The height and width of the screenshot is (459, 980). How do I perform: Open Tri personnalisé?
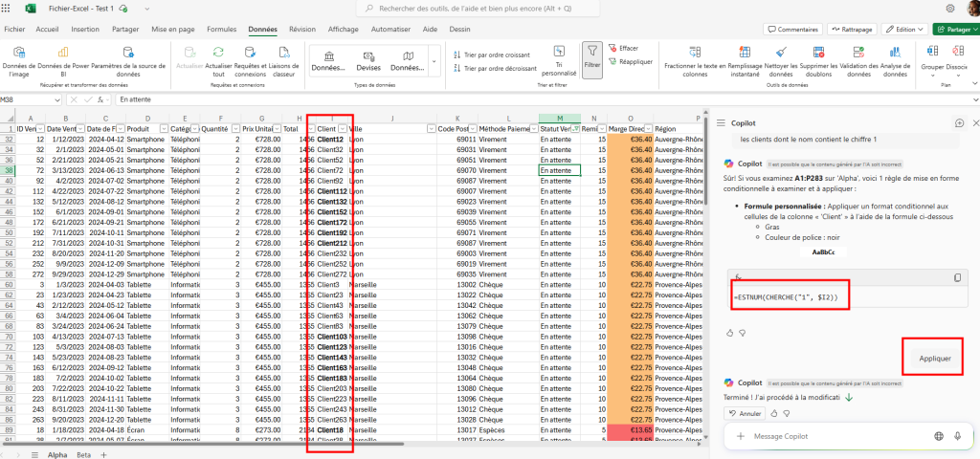559,61
